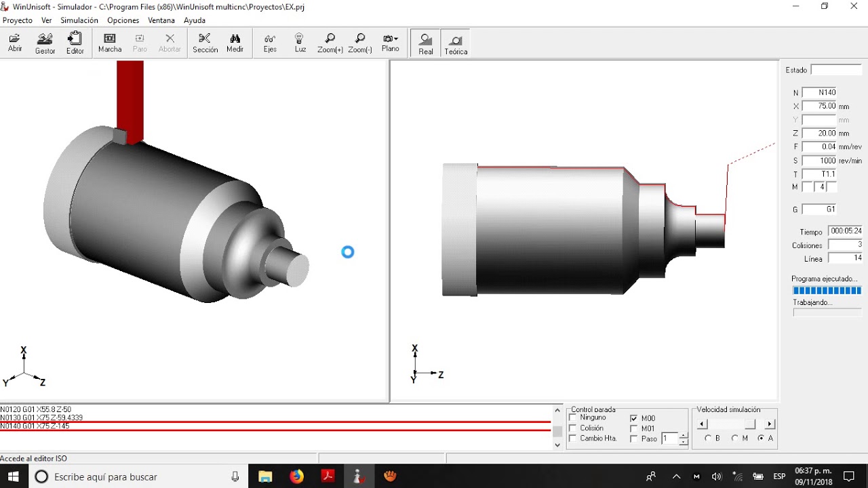Zoom out with the Zoom(-) tool

click(x=360, y=43)
